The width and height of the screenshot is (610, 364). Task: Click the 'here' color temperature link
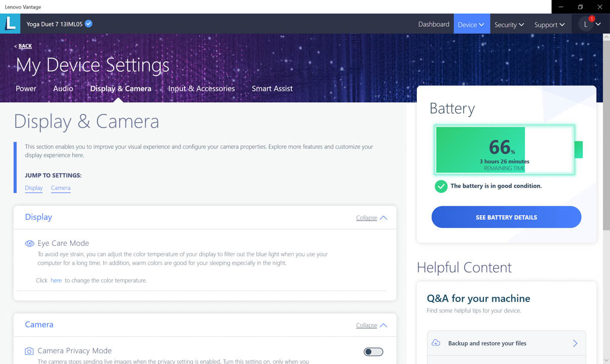[56, 280]
